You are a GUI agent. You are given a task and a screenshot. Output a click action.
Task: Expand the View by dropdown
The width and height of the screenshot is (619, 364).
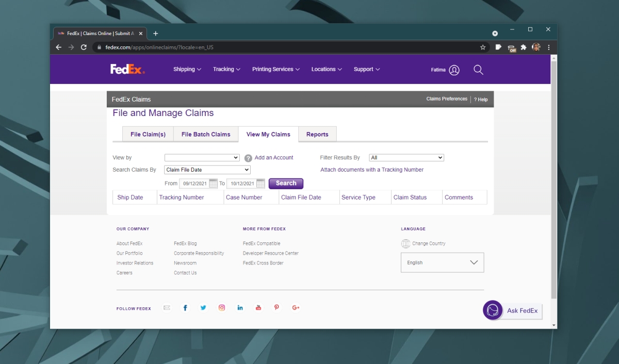point(202,158)
